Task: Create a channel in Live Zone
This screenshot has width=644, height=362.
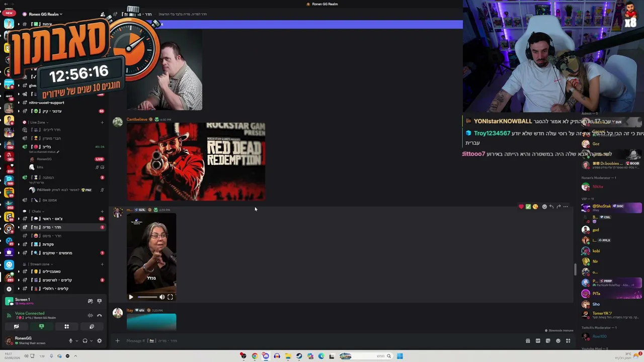Action: [x=102, y=122]
